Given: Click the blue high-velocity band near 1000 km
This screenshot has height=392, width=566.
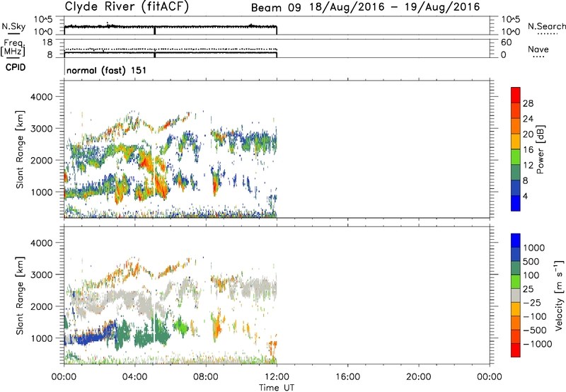Looking at the screenshot, I should 91,336.
